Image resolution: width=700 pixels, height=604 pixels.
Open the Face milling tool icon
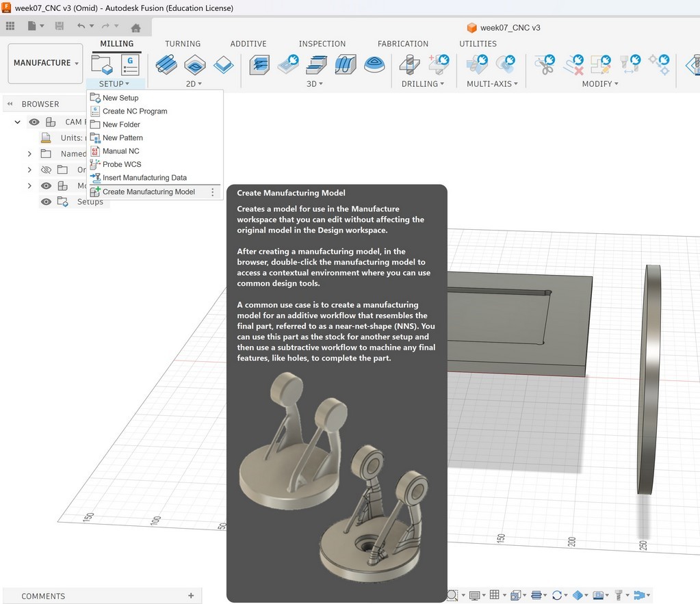tap(166, 66)
